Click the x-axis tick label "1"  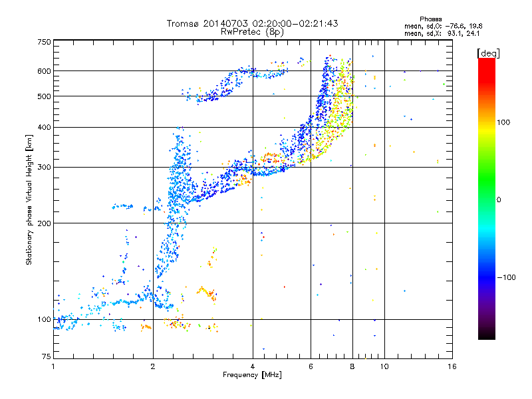(x=53, y=366)
